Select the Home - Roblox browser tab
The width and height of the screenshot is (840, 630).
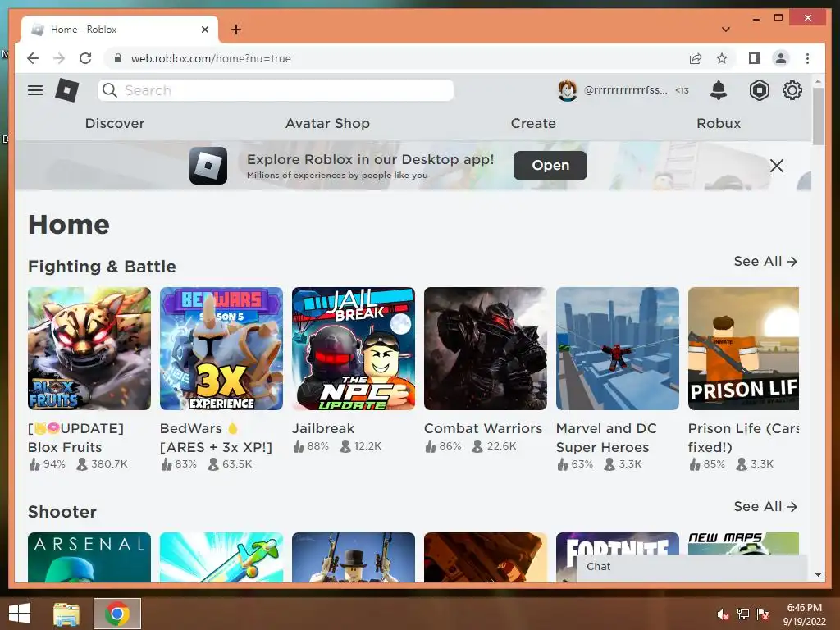click(x=120, y=30)
